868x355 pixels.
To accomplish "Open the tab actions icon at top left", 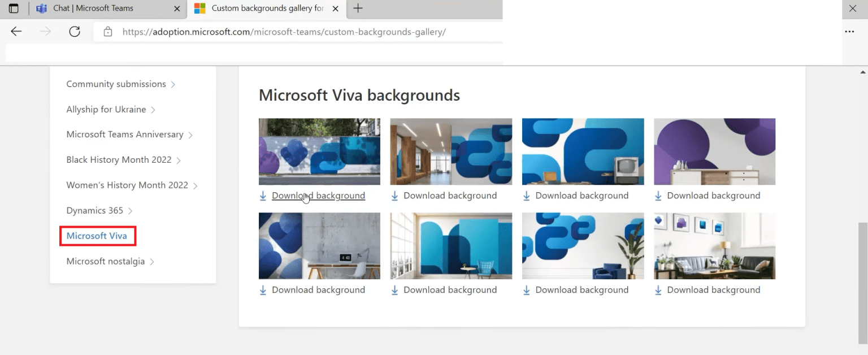I will point(13,8).
